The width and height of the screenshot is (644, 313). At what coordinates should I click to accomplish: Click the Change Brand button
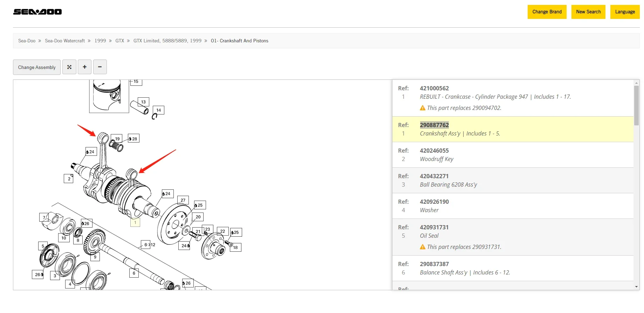coord(547,12)
